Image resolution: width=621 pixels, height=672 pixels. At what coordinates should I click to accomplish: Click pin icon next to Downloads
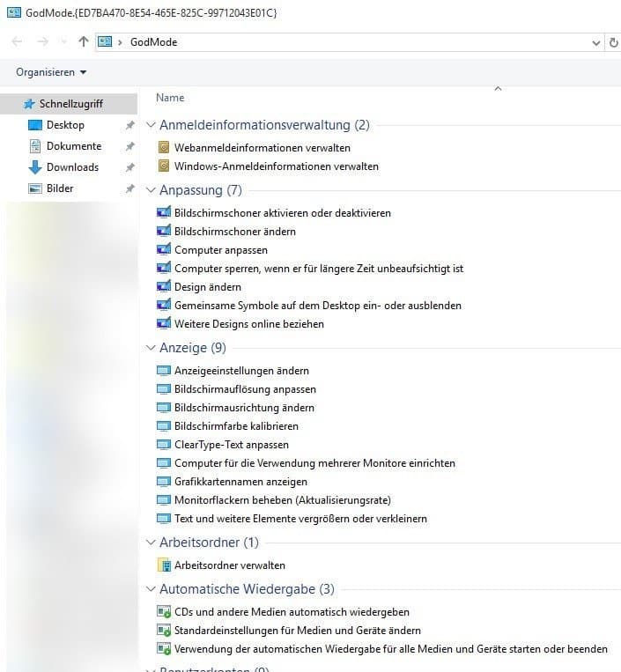pyautogui.click(x=129, y=167)
